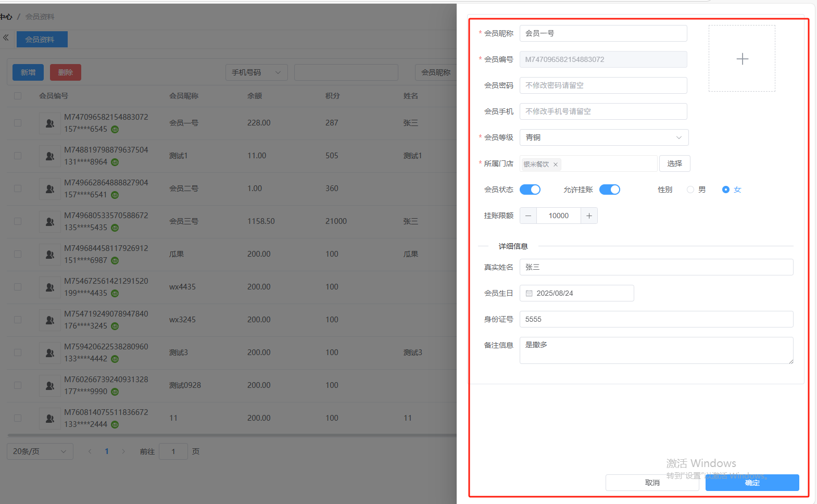Click the plus stepper for 挂账限额
Image resolution: width=817 pixels, height=504 pixels.
[589, 216]
